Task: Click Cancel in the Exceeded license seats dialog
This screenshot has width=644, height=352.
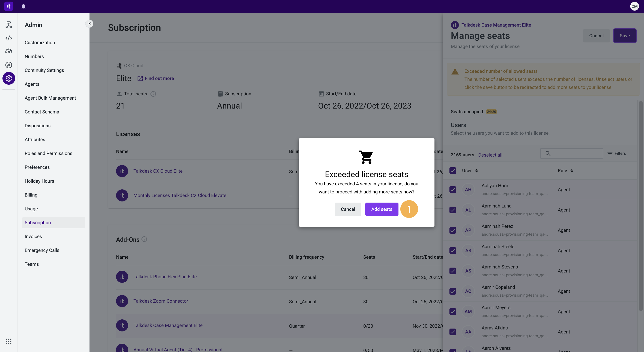Action: [348, 209]
